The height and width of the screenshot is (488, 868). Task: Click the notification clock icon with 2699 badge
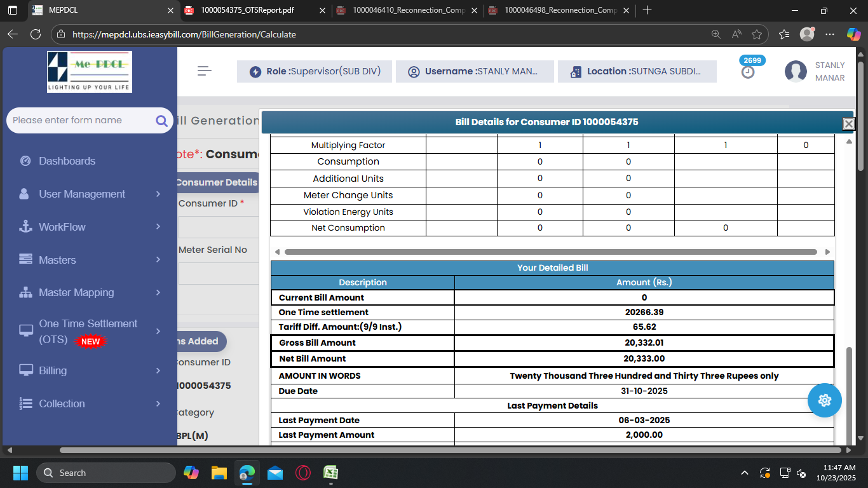(x=749, y=72)
